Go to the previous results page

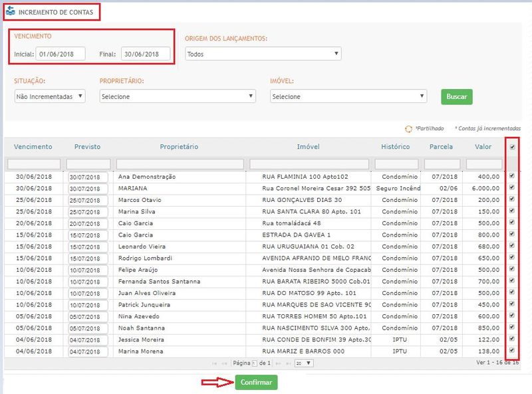tap(225, 363)
